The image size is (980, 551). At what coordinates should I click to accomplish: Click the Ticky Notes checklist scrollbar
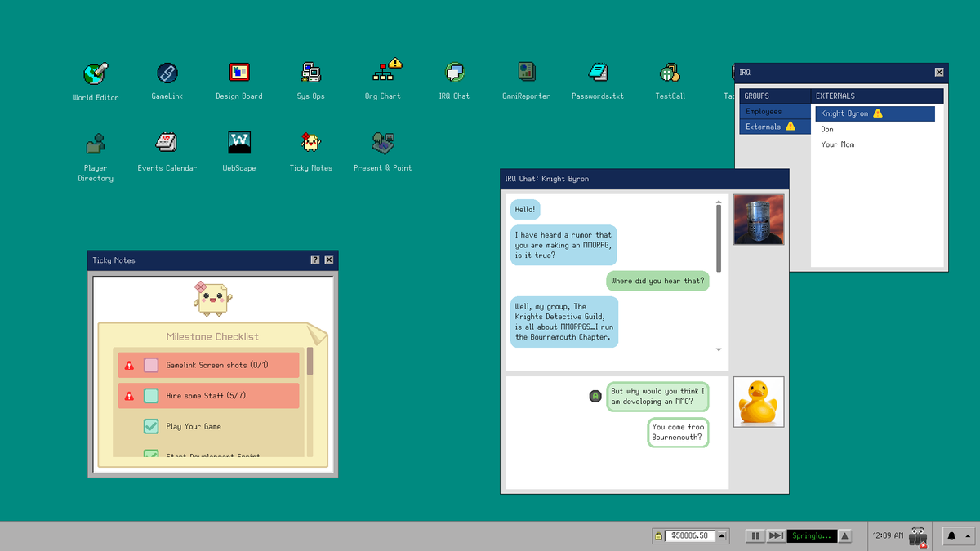pos(310,362)
